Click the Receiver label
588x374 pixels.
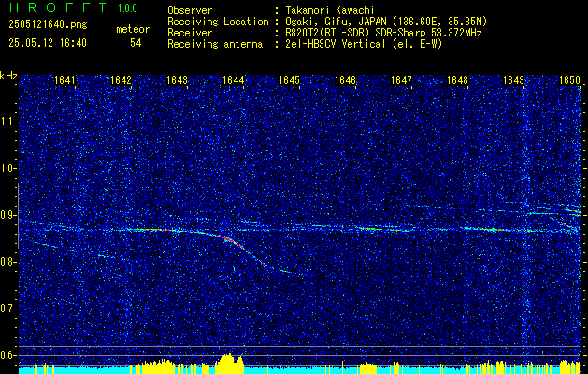[190, 33]
